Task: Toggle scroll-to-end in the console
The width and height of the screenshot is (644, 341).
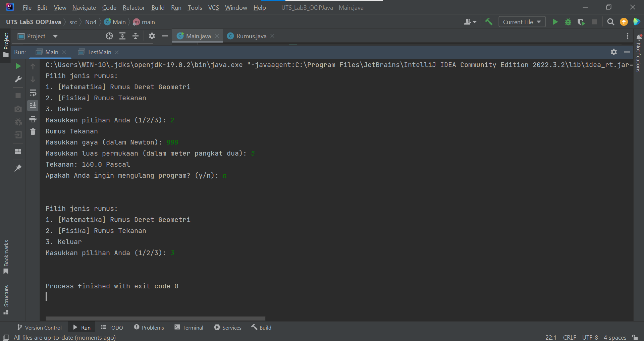Action: pos(33,106)
